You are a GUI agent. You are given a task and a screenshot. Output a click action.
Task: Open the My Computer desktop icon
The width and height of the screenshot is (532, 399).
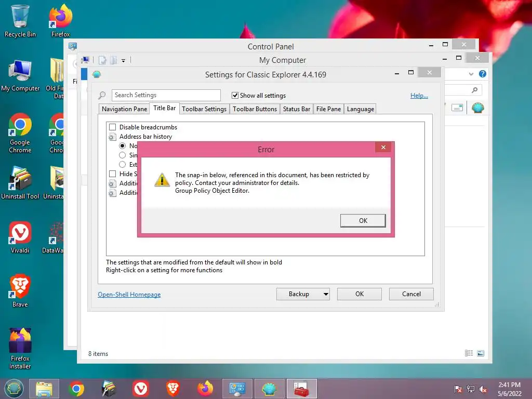point(20,75)
